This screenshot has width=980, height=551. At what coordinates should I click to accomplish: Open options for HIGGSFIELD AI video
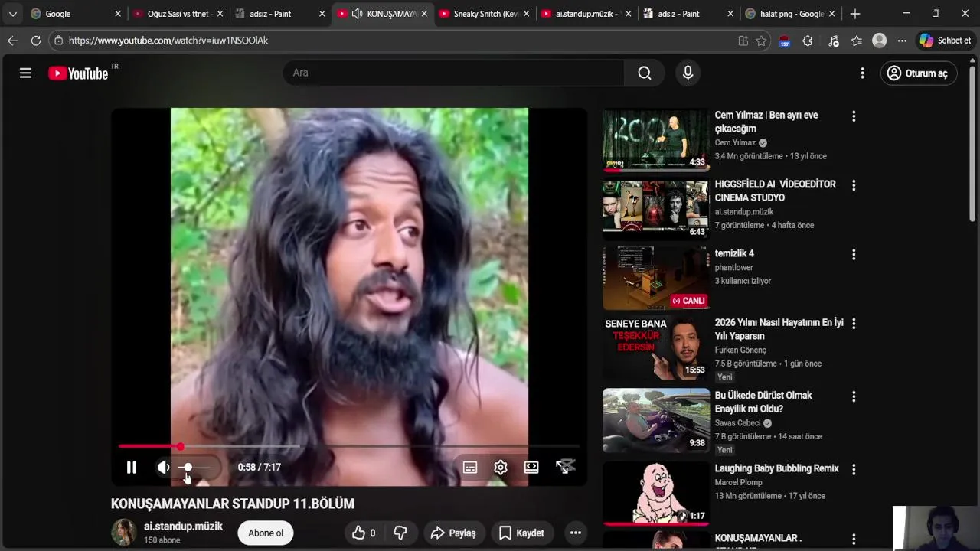click(854, 185)
